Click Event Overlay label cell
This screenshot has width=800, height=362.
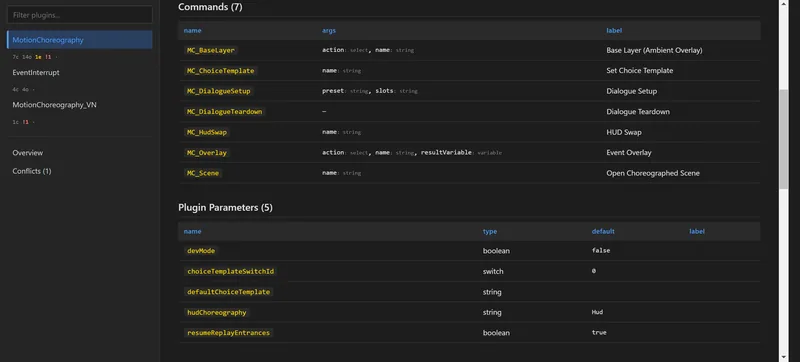(629, 152)
